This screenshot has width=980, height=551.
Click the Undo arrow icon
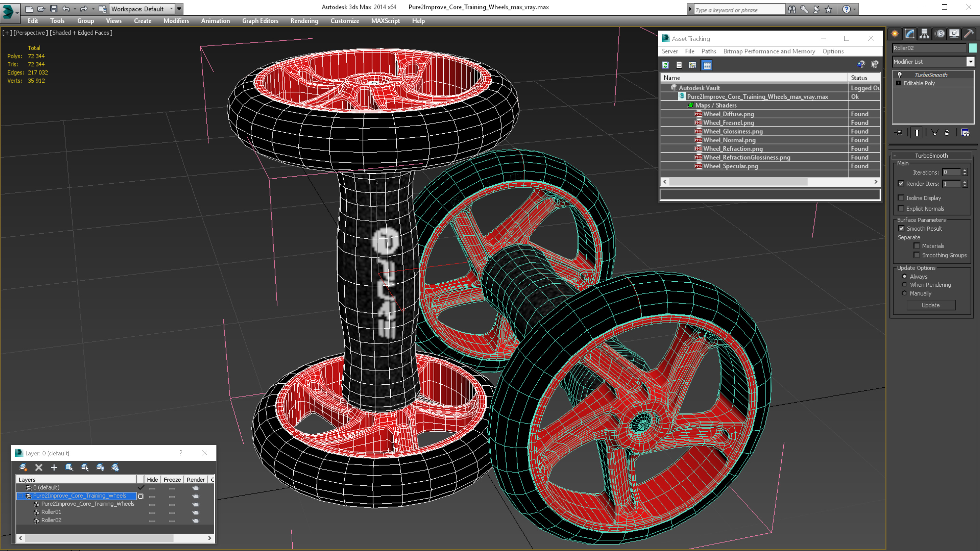[66, 9]
